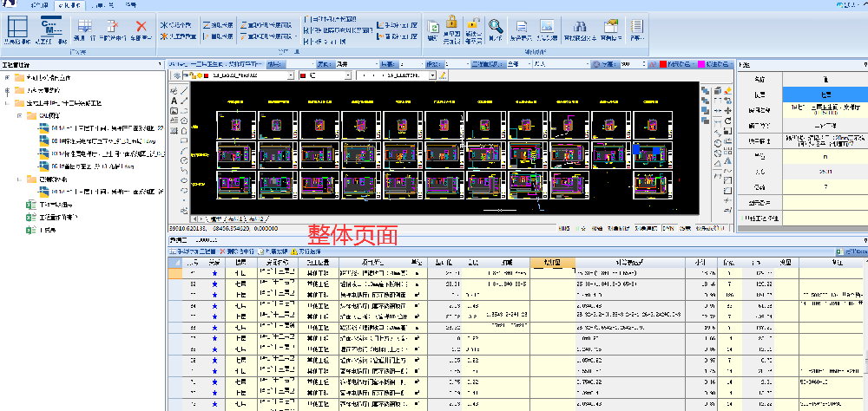
Task: Click the picture frame icon in ribbon
Action: (x=547, y=26)
